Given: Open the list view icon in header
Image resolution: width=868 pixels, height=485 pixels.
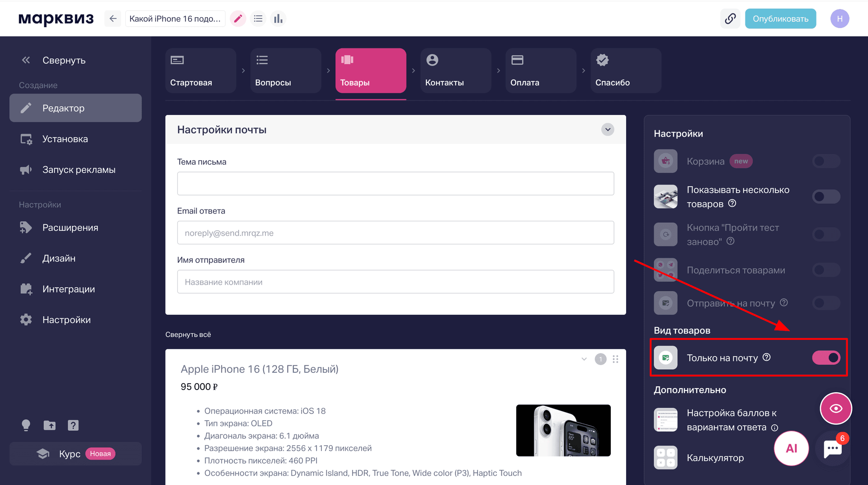Looking at the screenshot, I should [258, 19].
